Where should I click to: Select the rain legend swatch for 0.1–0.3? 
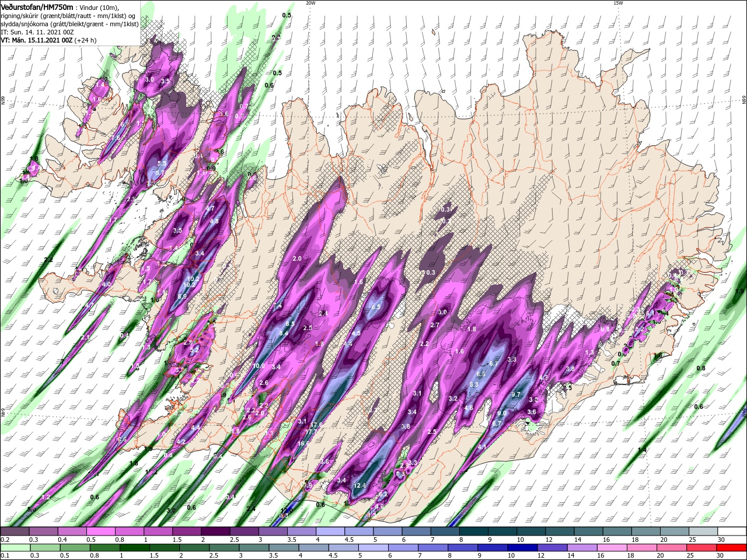pos(15,547)
